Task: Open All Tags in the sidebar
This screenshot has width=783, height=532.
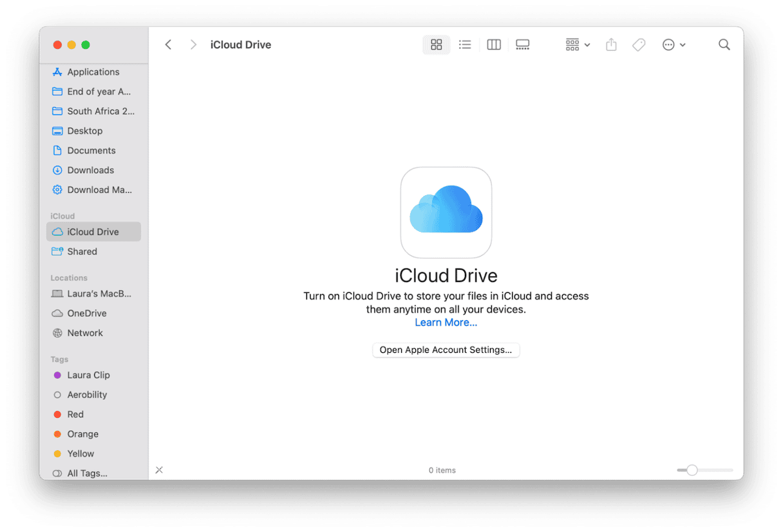Action: [87, 473]
